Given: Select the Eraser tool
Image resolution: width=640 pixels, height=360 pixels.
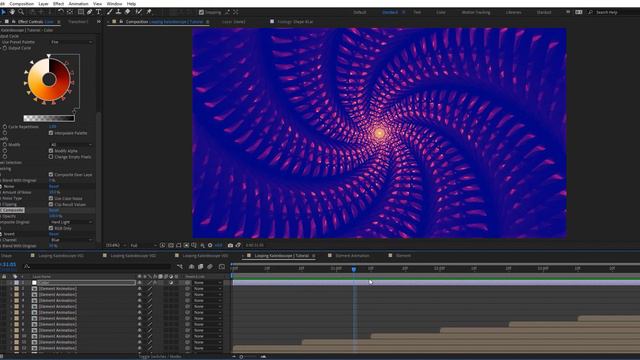Looking at the screenshot, I should pos(127,12).
